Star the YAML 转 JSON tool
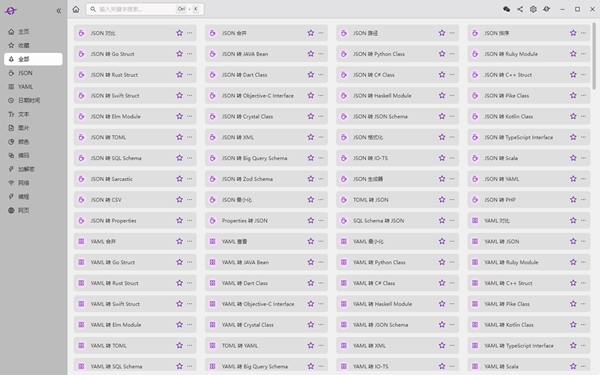Viewport: 600px width, 375px height. pyautogui.click(x=573, y=241)
